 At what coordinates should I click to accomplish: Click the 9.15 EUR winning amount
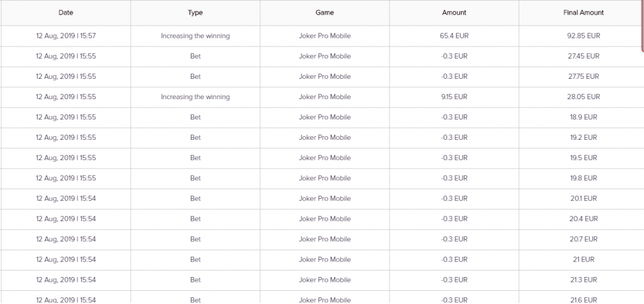click(454, 97)
